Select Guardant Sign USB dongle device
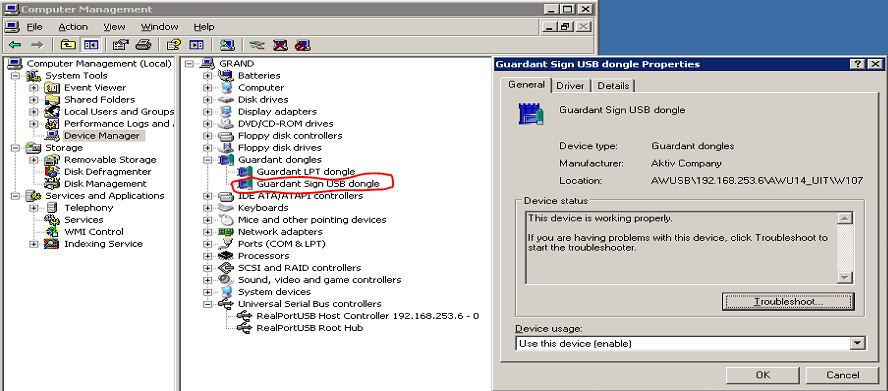Screen dimensions: 888x391 click(318, 184)
